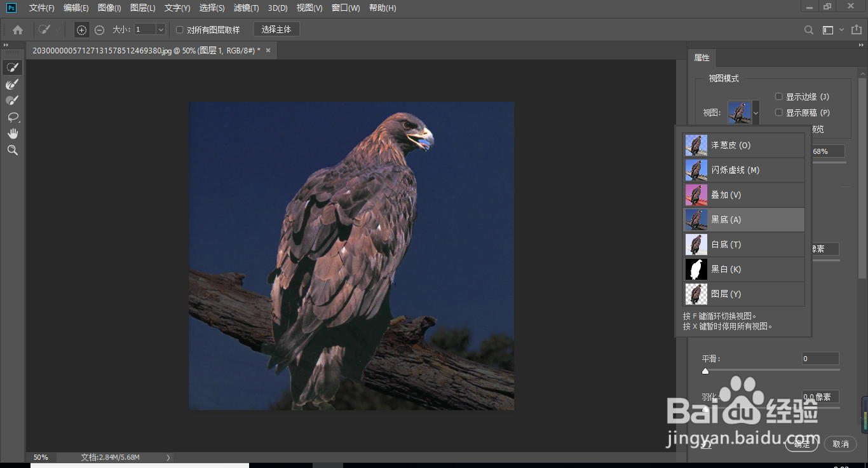Click the 羽化 0.0 像素 field
The width and height of the screenshot is (868, 468).
click(820, 397)
